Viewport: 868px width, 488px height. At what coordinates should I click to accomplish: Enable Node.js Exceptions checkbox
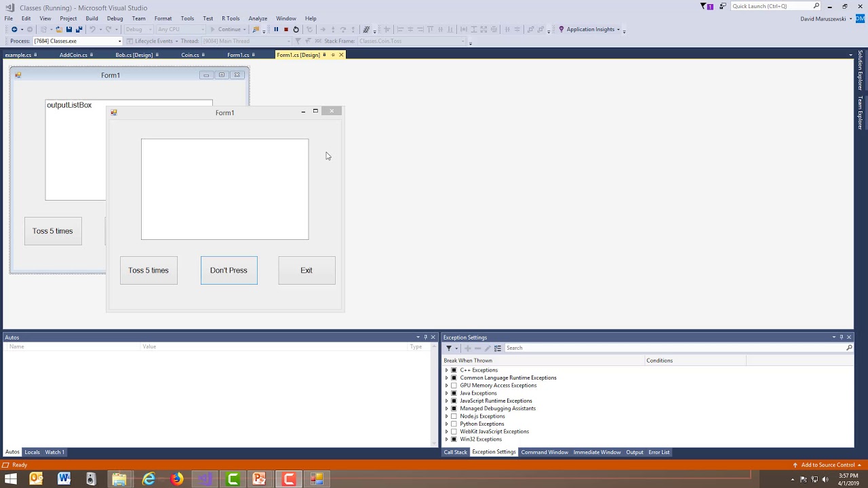click(x=454, y=416)
